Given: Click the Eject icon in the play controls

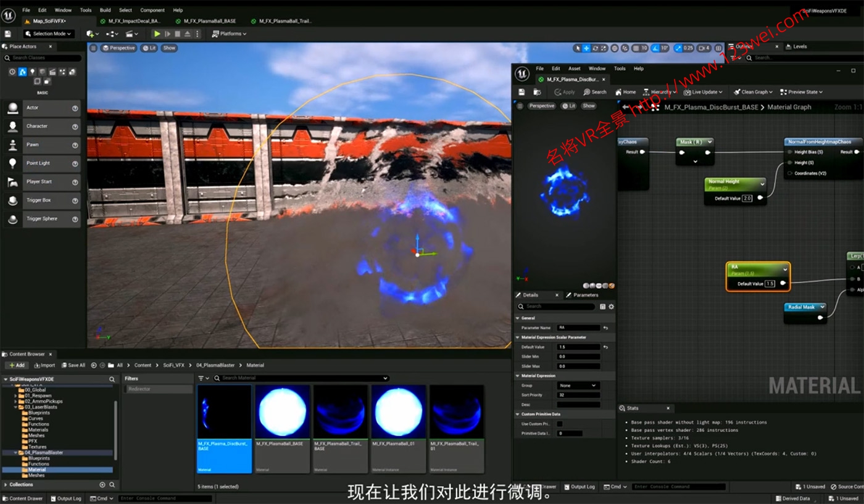Looking at the screenshot, I should [x=188, y=34].
